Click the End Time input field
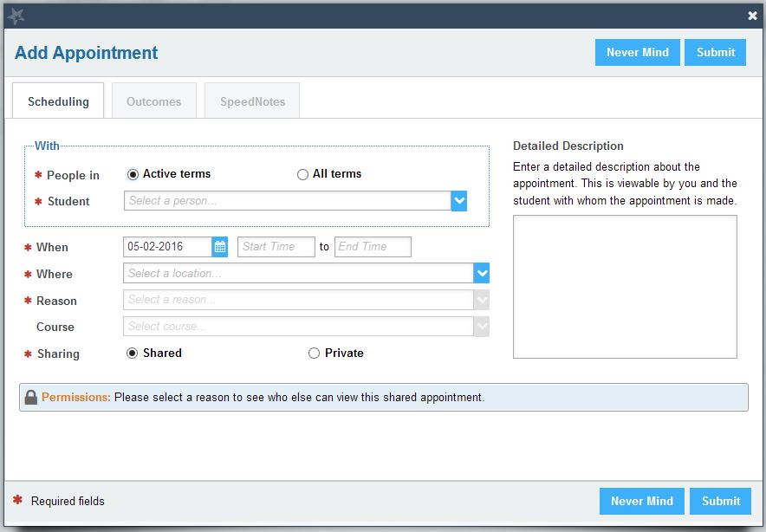The height and width of the screenshot is (532, 766). [373, 246]
